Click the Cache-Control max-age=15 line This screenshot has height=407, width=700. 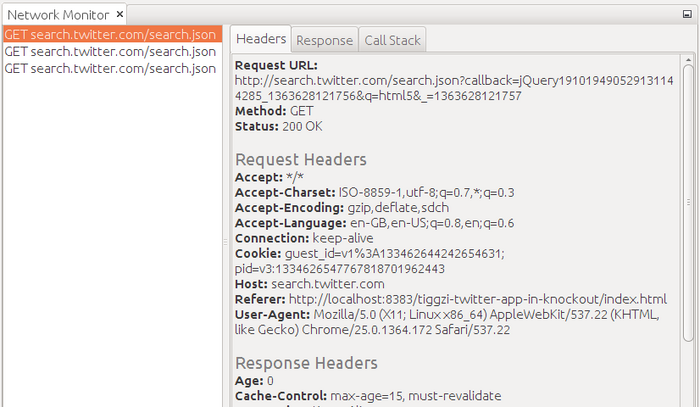[x=368, y=396]
